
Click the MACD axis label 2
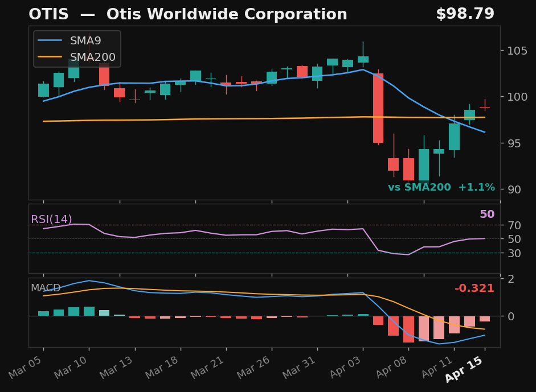(511, 279)
